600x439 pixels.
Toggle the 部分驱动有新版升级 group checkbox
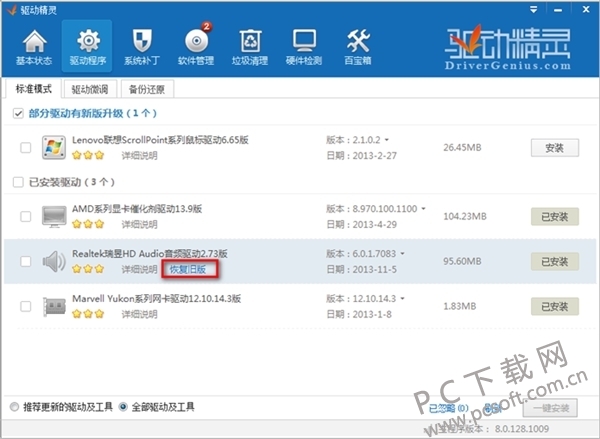pyautogui.click(x=18, y=113)
